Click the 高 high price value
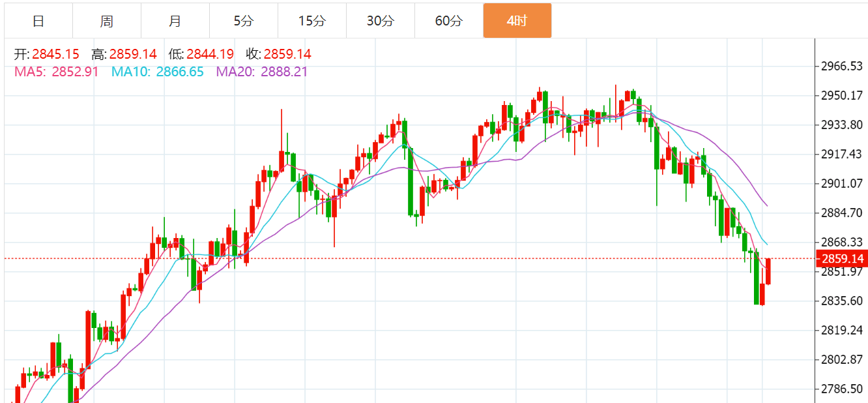This screenshot has height=403, width=868. point(132,54)
